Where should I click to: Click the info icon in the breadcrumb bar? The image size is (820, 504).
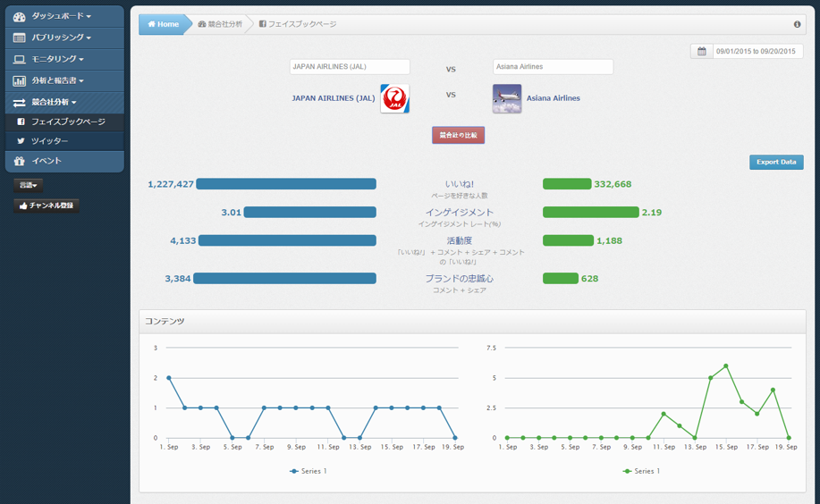[x=797, y=24]
